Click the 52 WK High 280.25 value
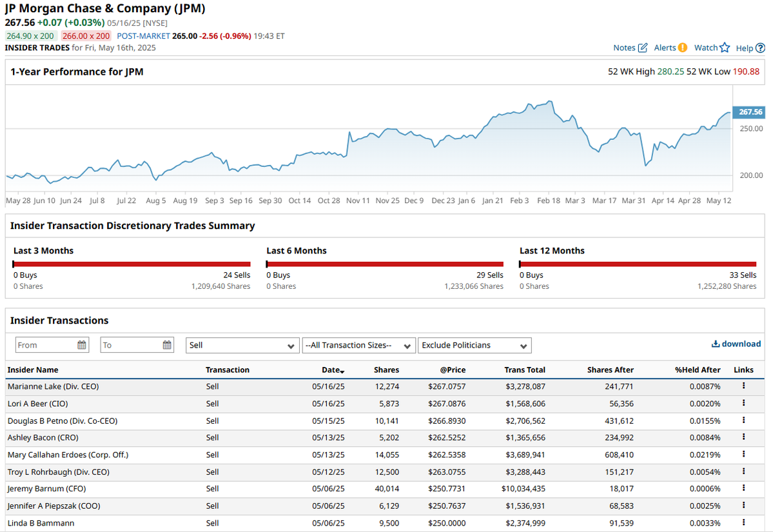Image resolution: width=773 pixels, height=532 pixels. (670, 72)
